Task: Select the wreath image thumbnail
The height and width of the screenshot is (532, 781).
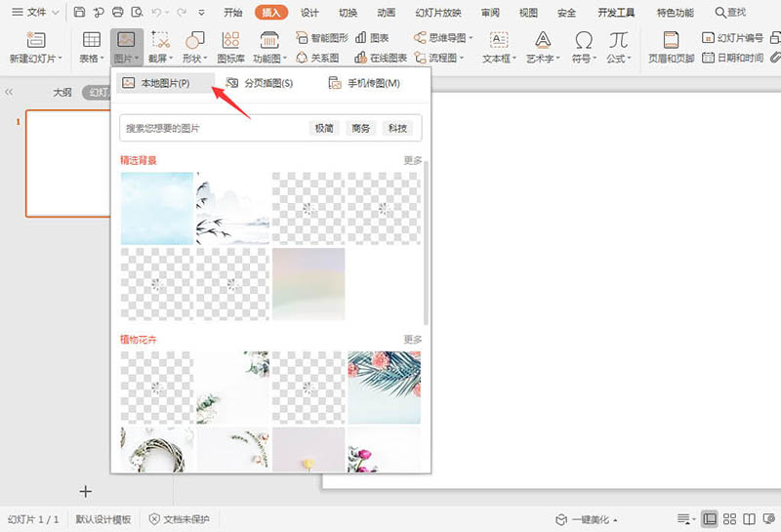Action: pyautogui.click(x=157, y=449)
